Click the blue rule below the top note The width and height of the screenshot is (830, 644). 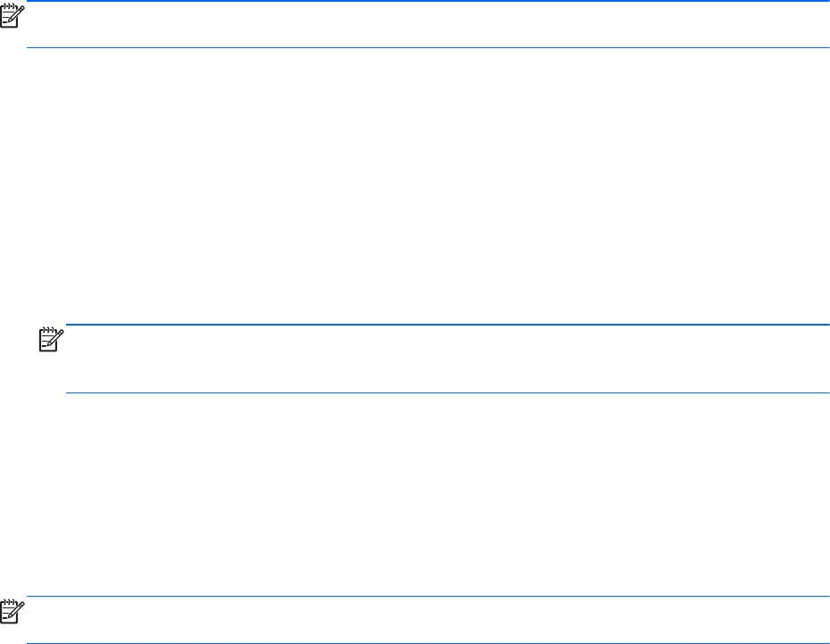tap(428, 47)
